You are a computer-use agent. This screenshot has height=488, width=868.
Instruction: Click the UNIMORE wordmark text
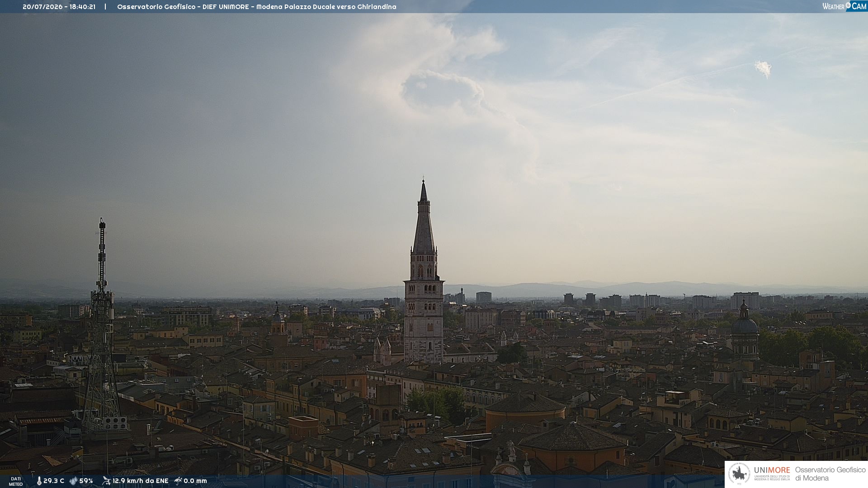772,470
